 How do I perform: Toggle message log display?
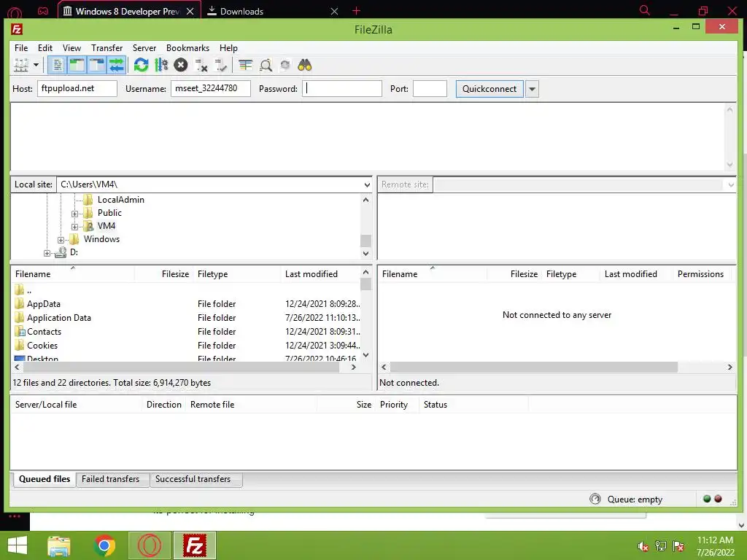click(x=58, y=65)
